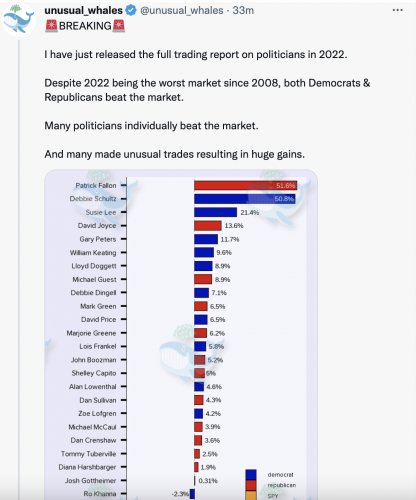Click the tweet text about politicians' trading report
The image size is (416, 500).
(196, 54)
